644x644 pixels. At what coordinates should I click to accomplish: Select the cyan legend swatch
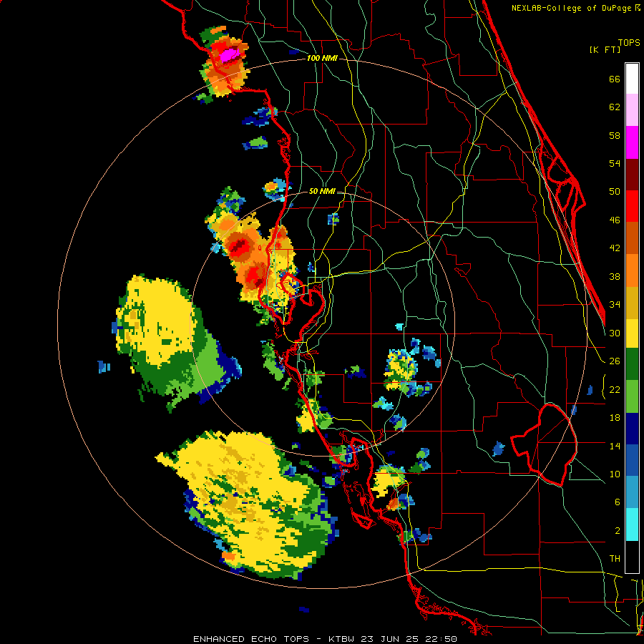click(632, 525)
